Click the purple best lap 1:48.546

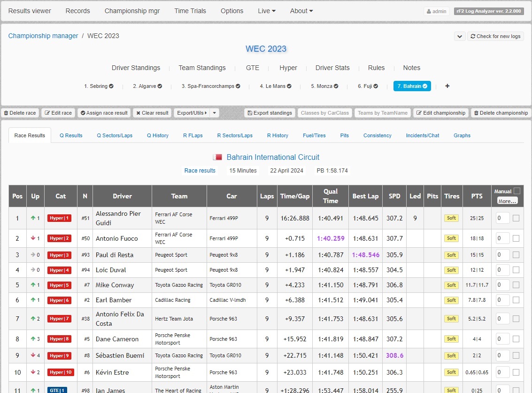(365, 255)
